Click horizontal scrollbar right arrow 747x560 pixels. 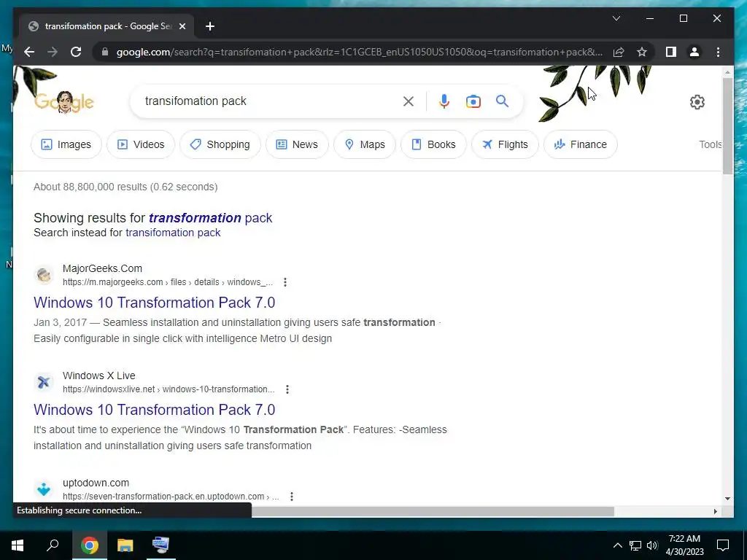click(715, 511)
